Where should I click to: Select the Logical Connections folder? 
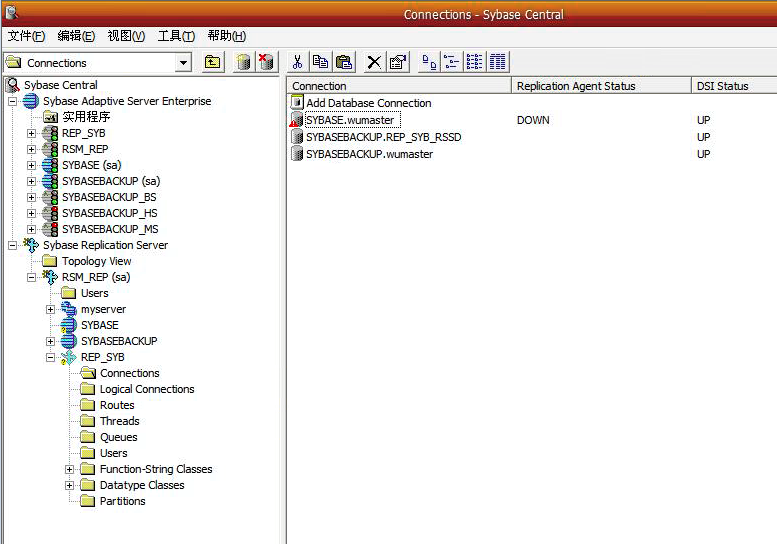(147, 389)
